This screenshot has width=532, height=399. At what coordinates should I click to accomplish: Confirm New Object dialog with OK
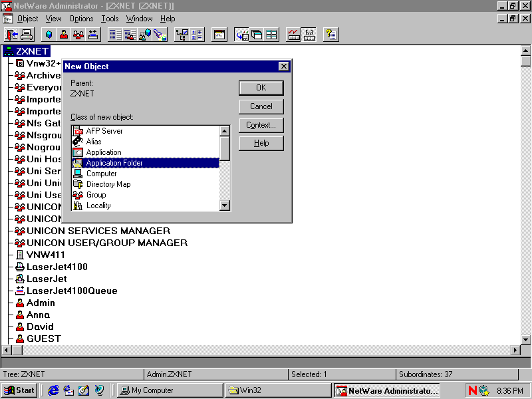pos(261,88)
